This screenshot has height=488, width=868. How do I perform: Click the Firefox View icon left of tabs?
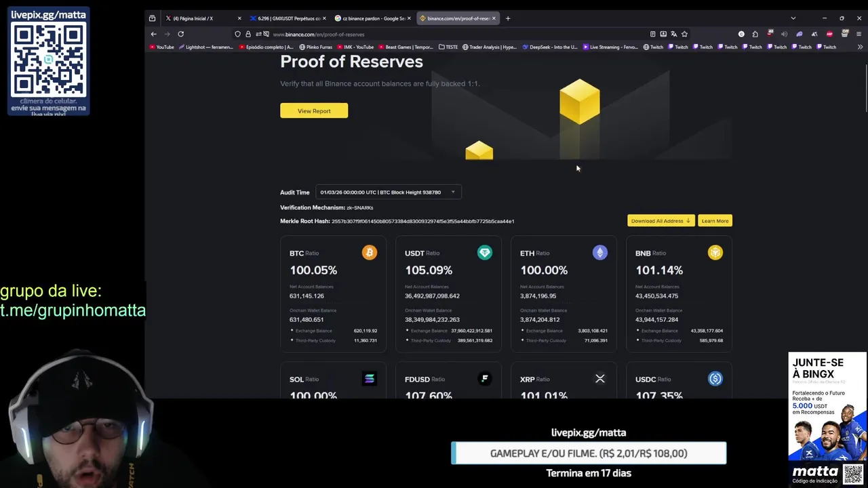point(152,18)
